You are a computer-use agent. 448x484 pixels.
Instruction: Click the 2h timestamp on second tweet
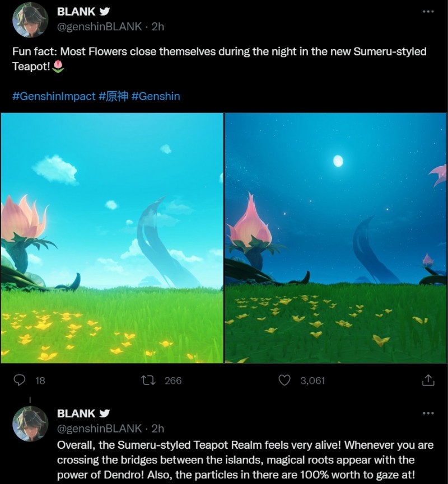(x=157, y=429)
